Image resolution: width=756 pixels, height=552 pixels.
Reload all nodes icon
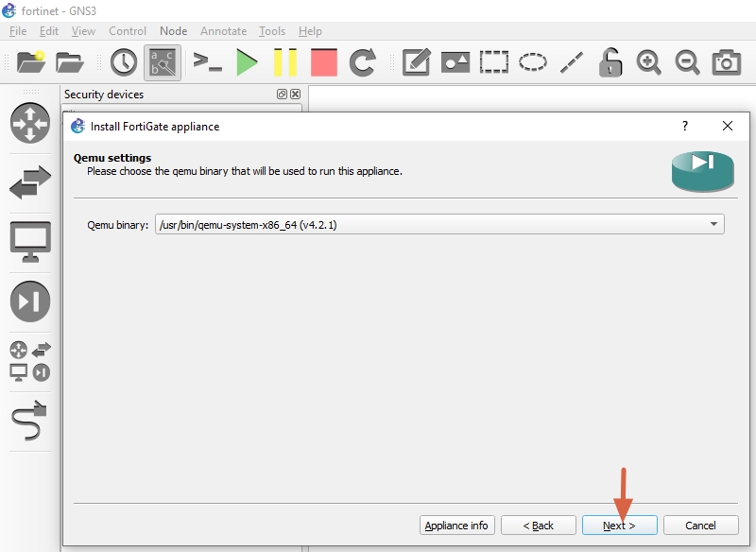click(362, 62)
